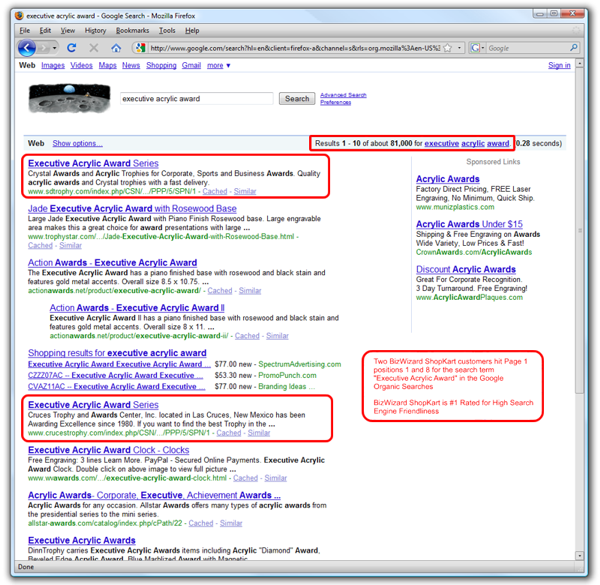Expand Show options link
The image size is (600, 585).
tap(78, 143)
